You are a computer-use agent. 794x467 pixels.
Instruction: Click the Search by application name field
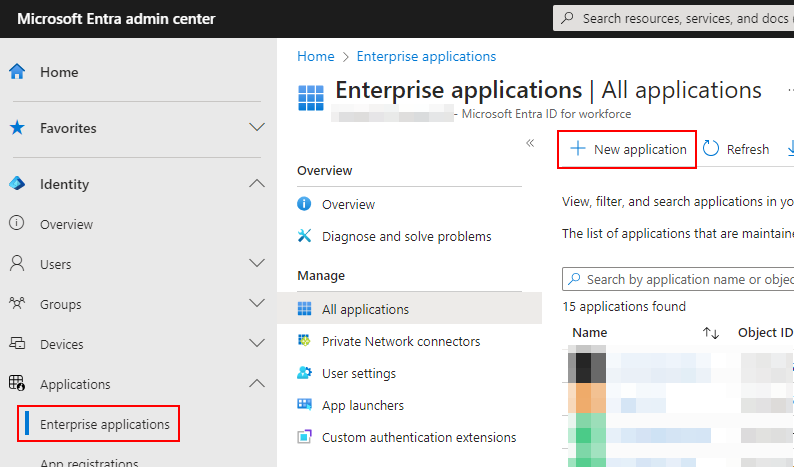pyautogui.click(x=678, y=279)
